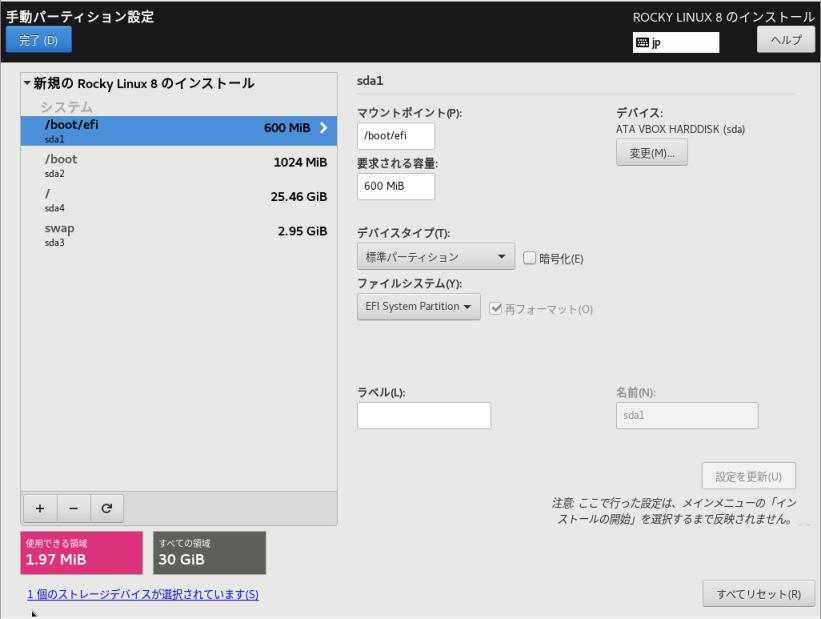Click the 変更(M)... device modify button
This screenshot has width=821, height=619.
(652, 153)
